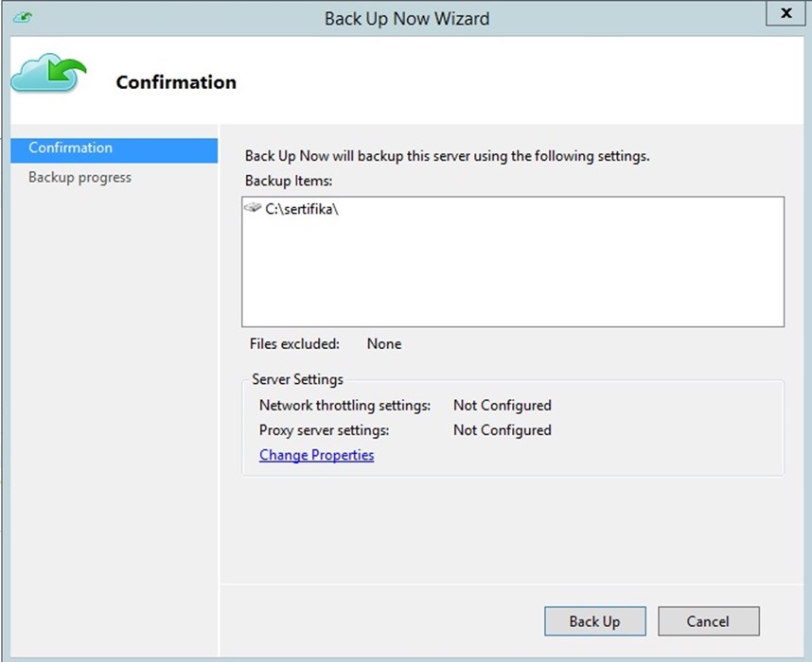
Task: Open the Change Properties link
Action: pyautogui.click(x=316, y=455)
